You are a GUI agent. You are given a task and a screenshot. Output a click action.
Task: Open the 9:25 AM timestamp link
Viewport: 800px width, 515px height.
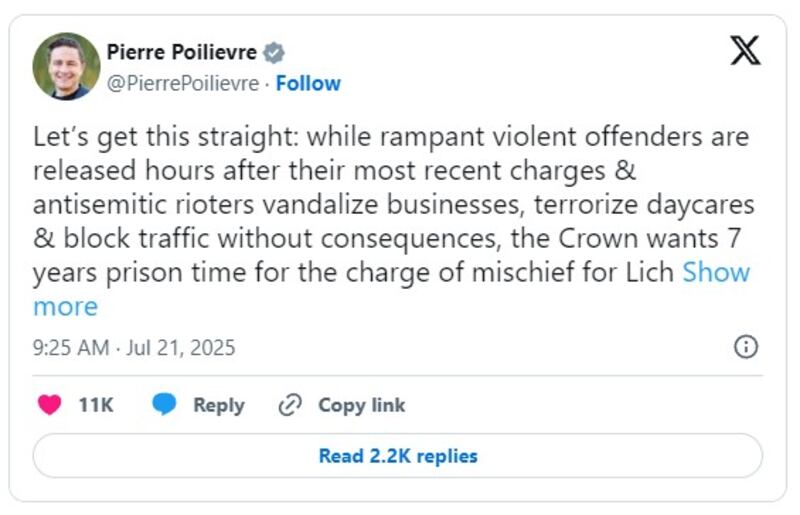(x=71, y=348)
